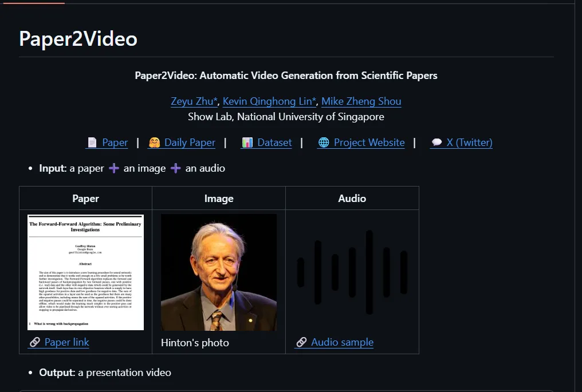Click the hugging face emoji before Daily Paper
This screenshot has height=392, width=582.
(x=154, y=142)
